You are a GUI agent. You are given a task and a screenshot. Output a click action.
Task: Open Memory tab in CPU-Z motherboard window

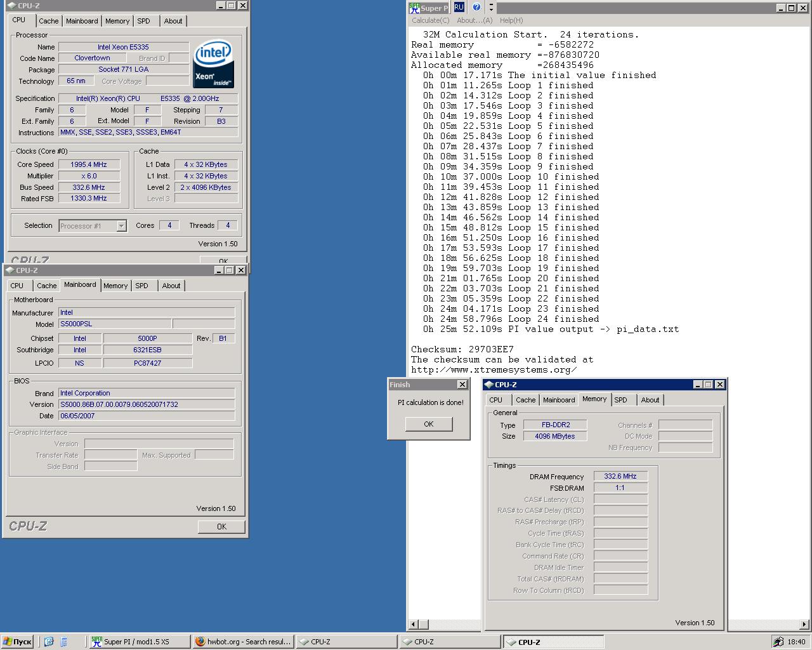pyautogui.click(x=115, y=286)
